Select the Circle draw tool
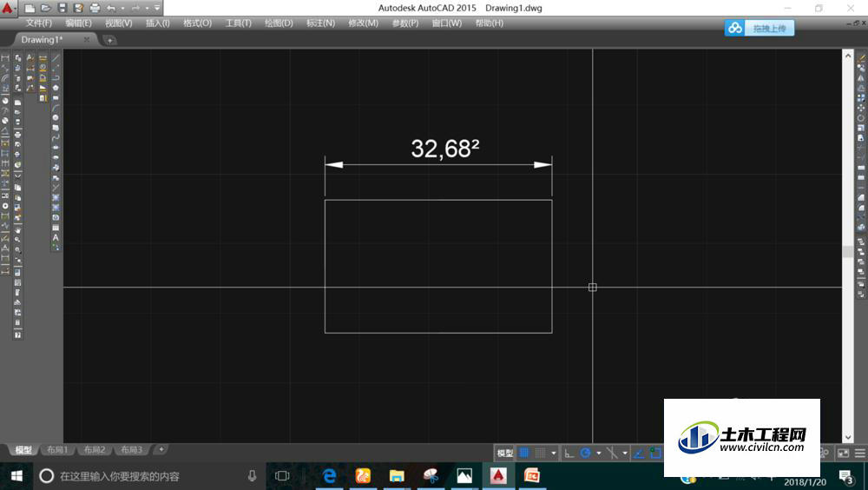Viewport: 868px width, 490px height. (x=56, y=117)
